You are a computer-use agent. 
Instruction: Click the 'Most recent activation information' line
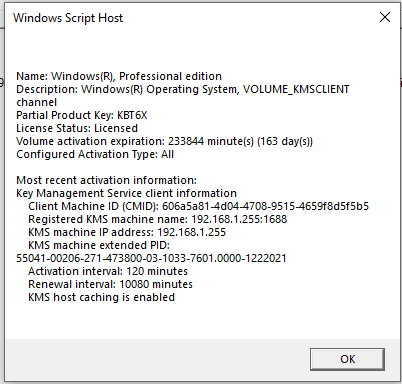[x=107, y=180]
